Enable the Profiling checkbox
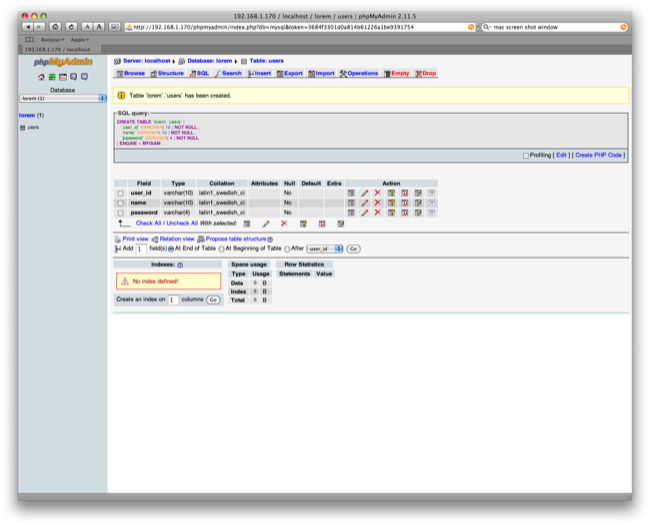This screenshot has height=525, width=650. tap(526, 156)
